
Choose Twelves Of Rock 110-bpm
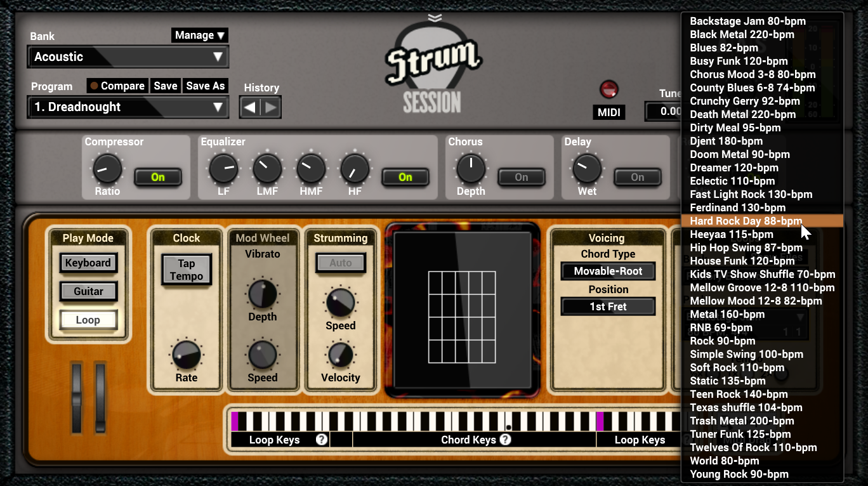pos(762,447)
